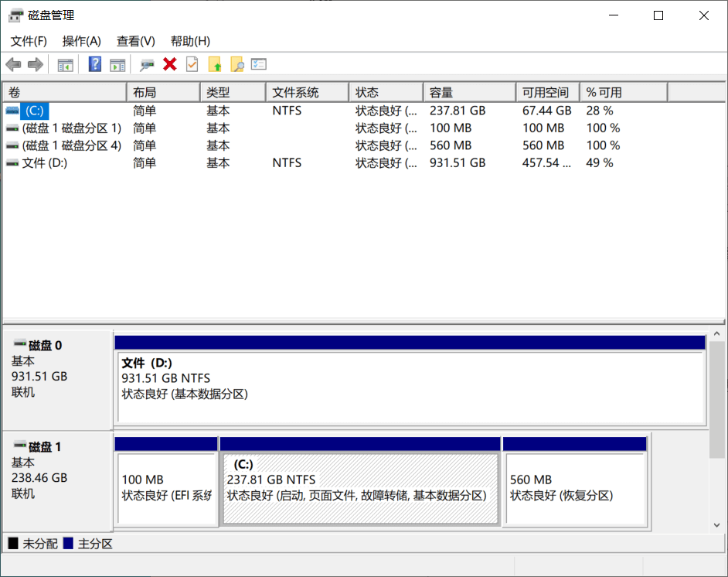
Task: Click the 67.44 GB free space cell
Action: pos(546,111)
